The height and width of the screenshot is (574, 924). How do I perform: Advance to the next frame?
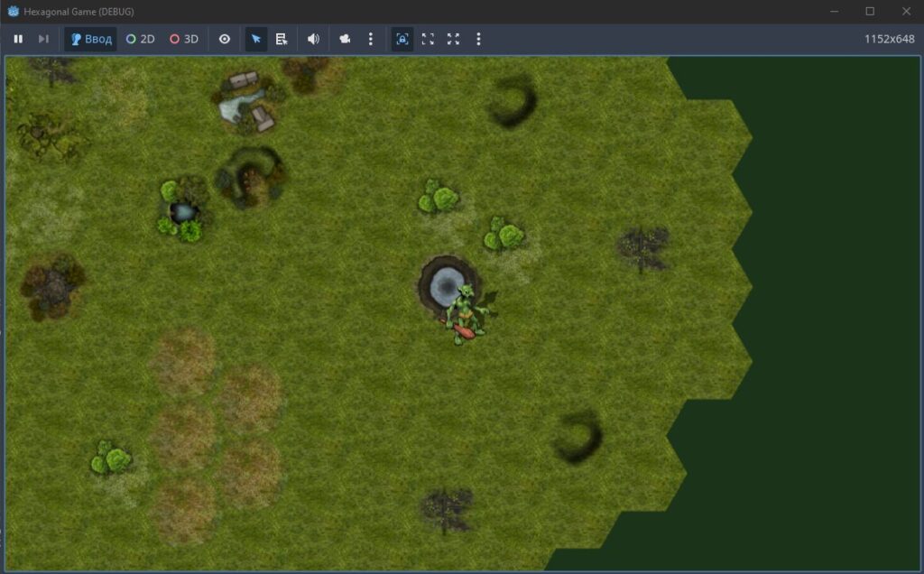[x=43, y=39]
